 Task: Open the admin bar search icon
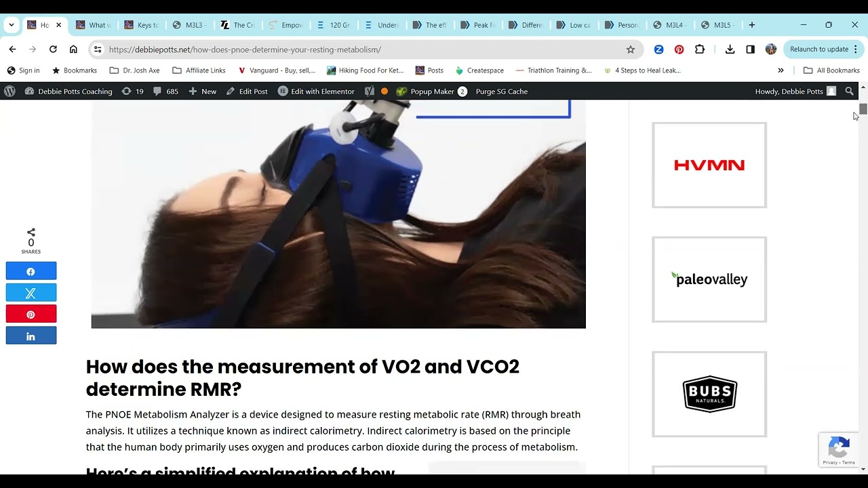849,91
